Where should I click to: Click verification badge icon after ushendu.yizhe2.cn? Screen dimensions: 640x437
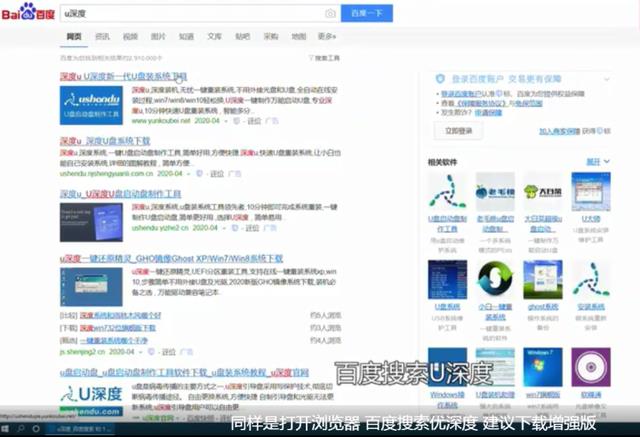coord(235,228)
